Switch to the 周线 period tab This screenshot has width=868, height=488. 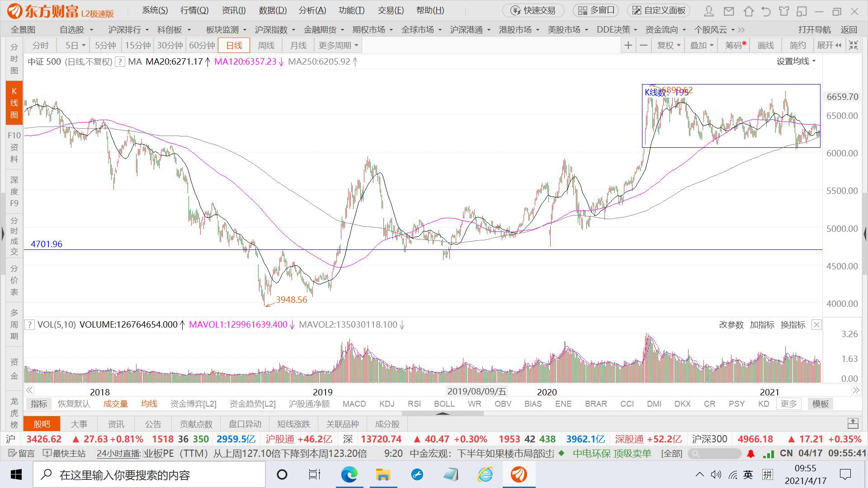[266, 45]
